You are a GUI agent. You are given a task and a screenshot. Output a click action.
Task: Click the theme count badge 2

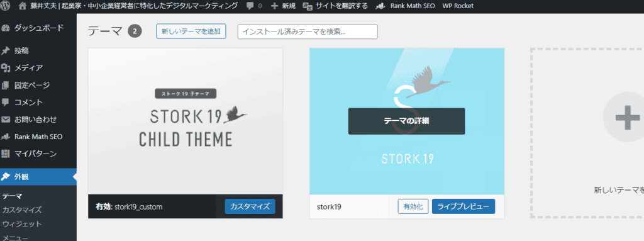coord(135,31)
